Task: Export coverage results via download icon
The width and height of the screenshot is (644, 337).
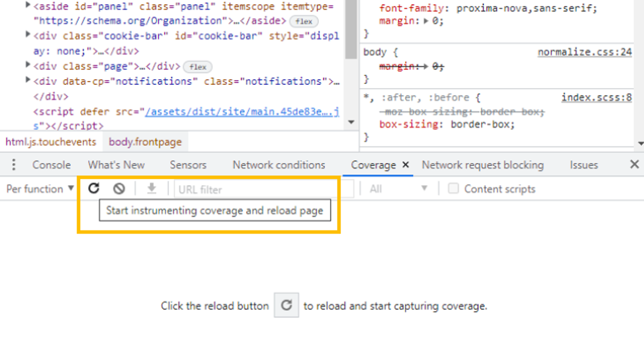Action: point(151,188)
